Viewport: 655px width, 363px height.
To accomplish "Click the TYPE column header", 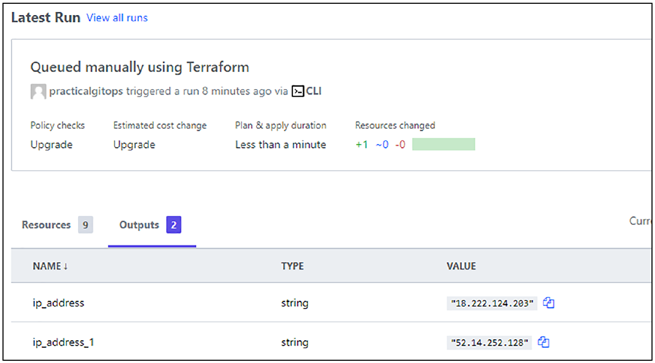I will pyautogui.click(x=292, y=266).
